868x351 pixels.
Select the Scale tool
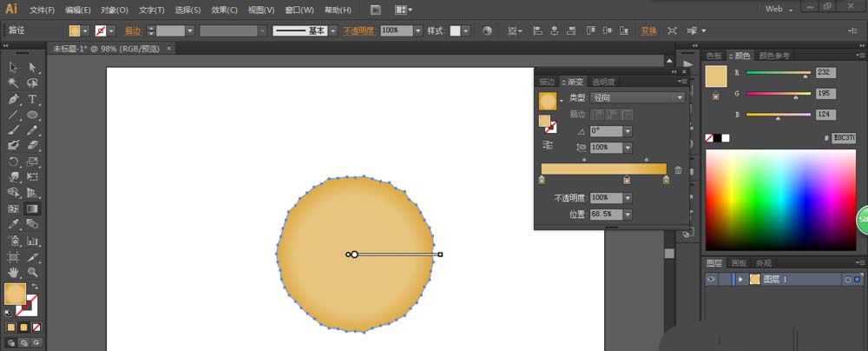pos(33,162)
